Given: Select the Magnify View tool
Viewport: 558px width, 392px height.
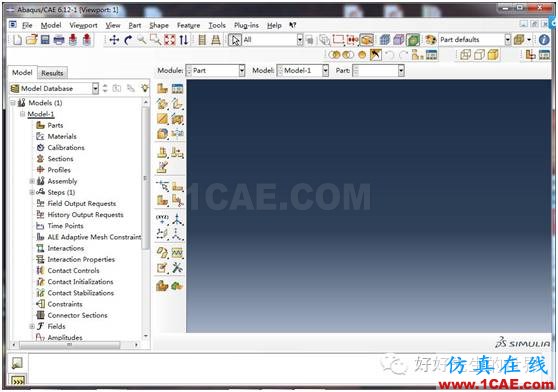Looking at the screenshot, I should pyautogui.click(x=142, y=40).
